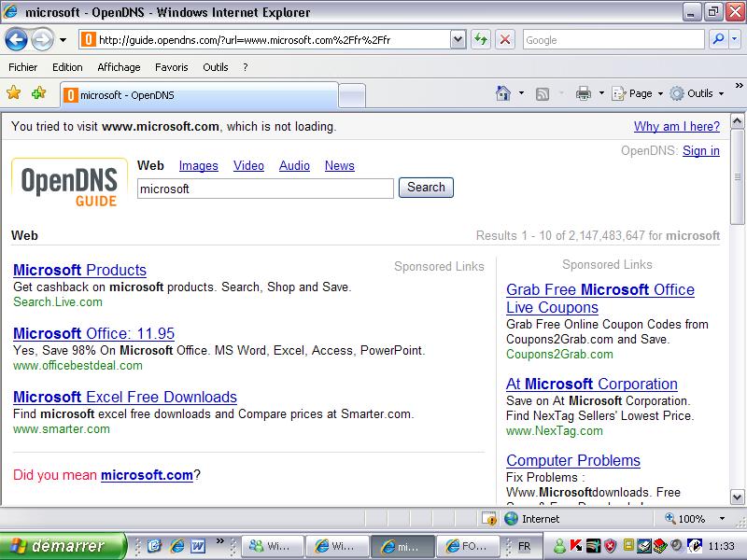Click the 100% zoom level button
Image resolution: width=747 pixels, height=560 pixels.
click(x=685, y=519)
